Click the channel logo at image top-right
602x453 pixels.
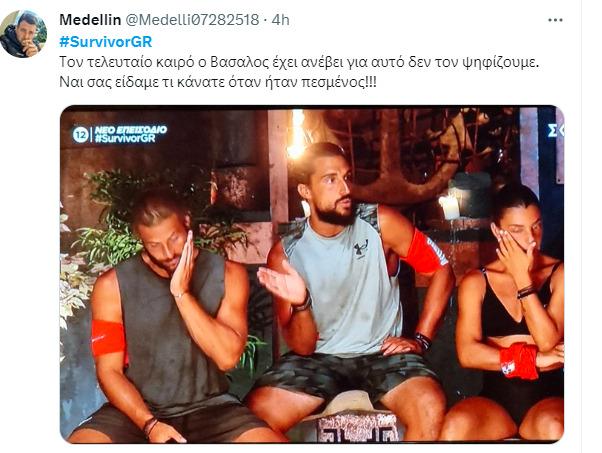(x=555, y=131)
